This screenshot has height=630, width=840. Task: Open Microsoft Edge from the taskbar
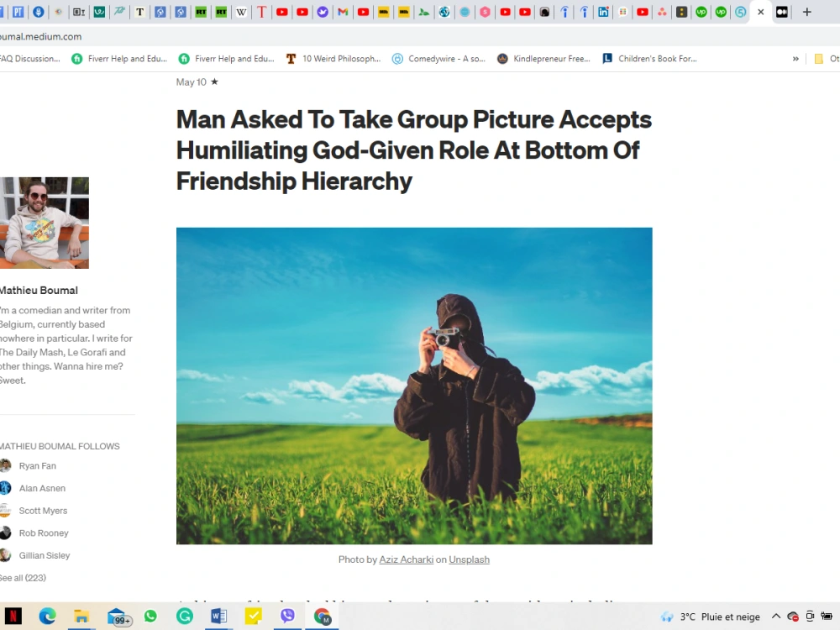[47, 617]
